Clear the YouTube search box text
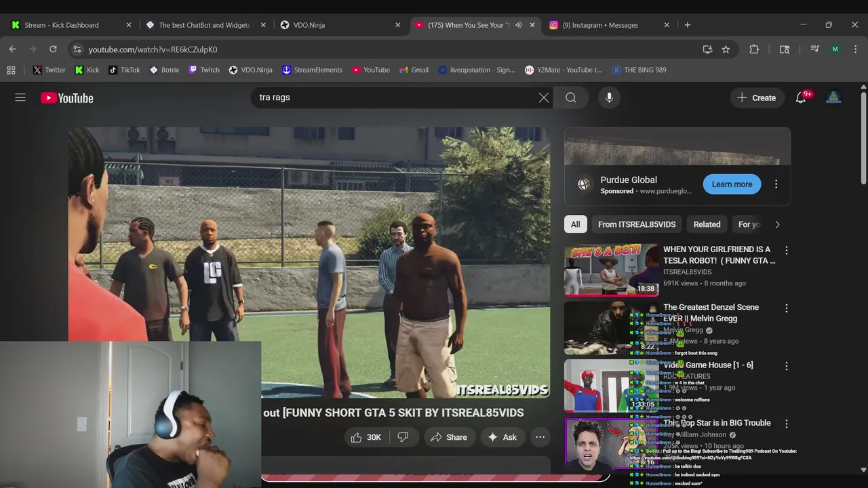This screenshot has height=488, width=868. 544,98
